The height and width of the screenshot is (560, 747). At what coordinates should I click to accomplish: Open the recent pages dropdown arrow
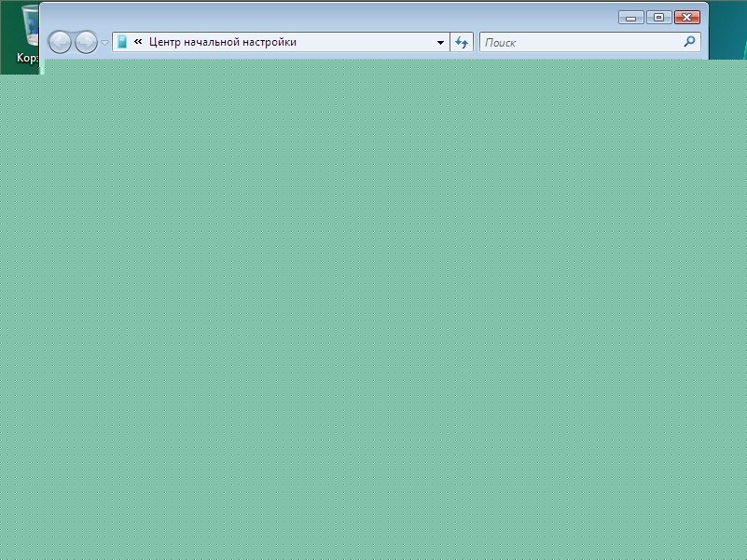pyautogui.click(x=104, y=42)
